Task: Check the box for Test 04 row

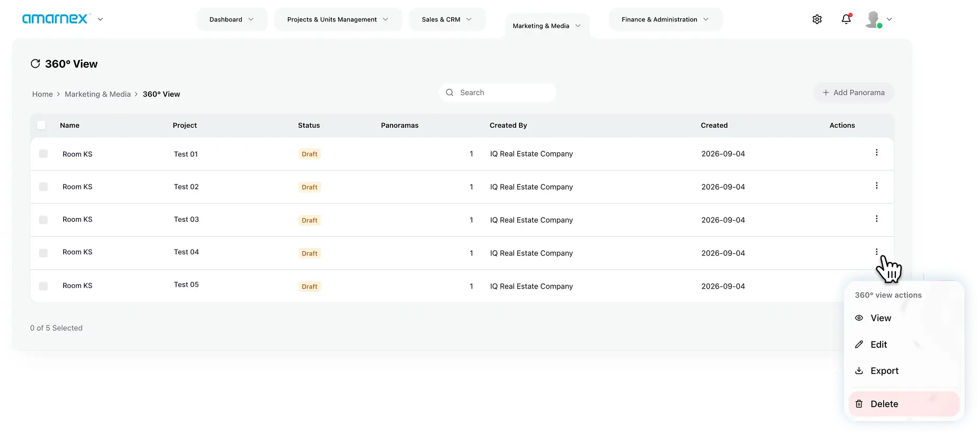Action: [43, 253]
